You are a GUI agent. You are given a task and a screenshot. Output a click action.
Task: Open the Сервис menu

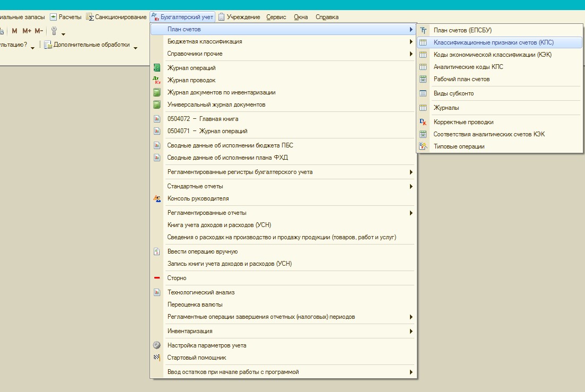[276, 17]
